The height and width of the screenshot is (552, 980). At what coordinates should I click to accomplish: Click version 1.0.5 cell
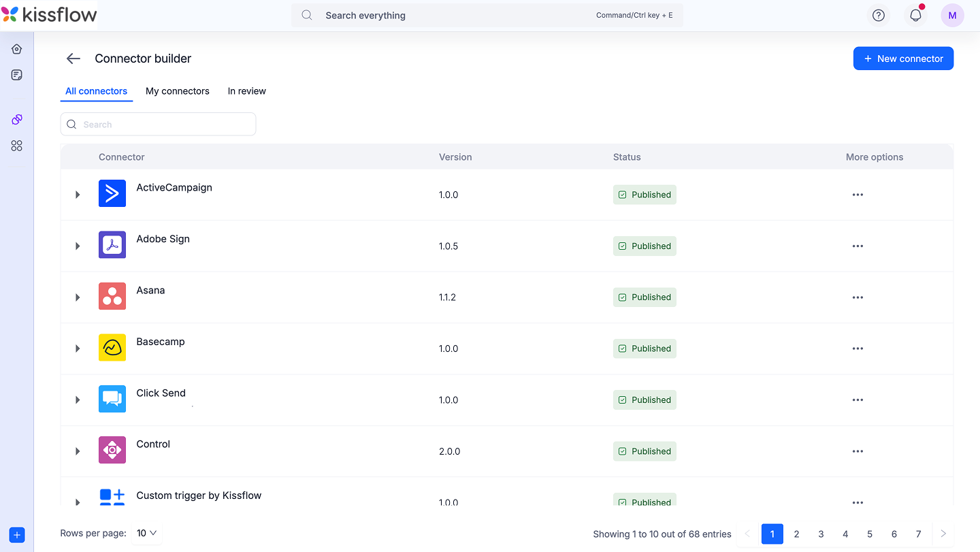(448, 246)
